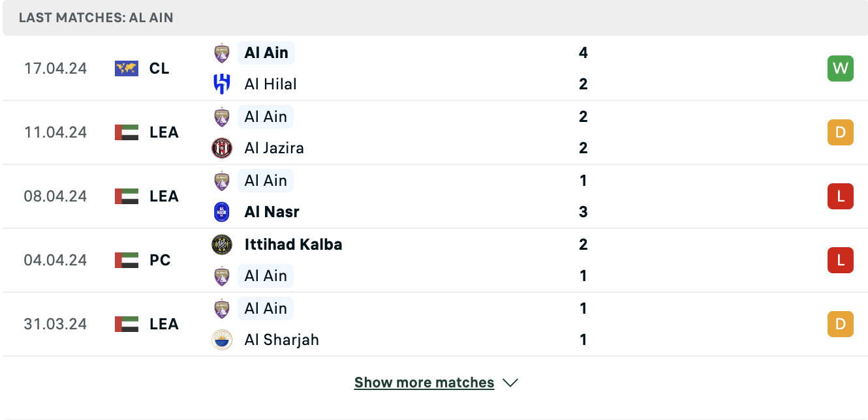Click the Ittihad Kalba club crest
This screenshot has width=868, height=420.
[222, 245]
